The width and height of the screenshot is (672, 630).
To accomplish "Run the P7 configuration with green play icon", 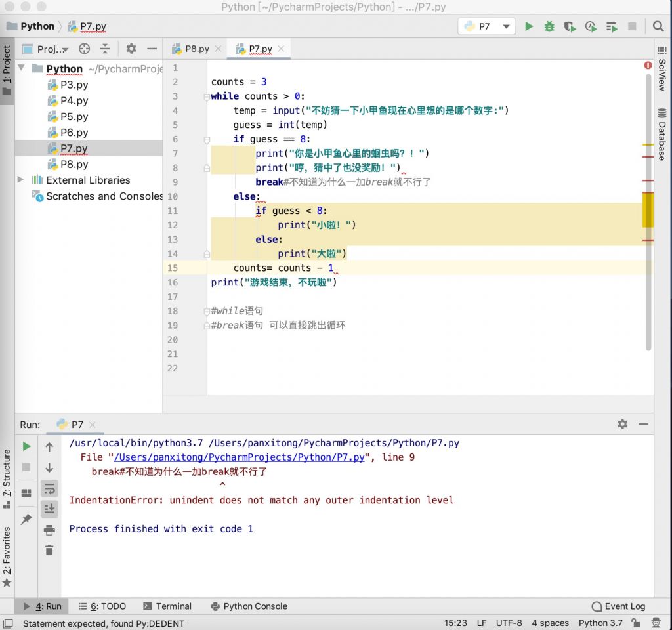I will pos(529,26).
